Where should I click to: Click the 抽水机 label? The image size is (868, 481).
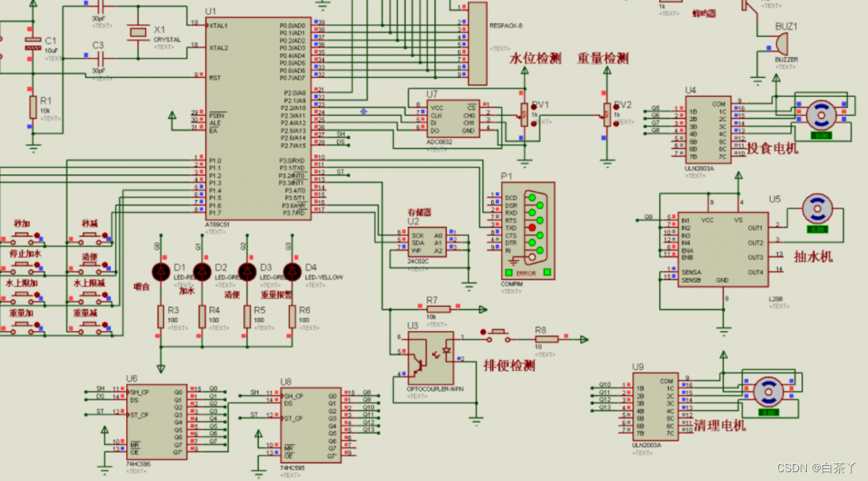[x=813, y=256]
